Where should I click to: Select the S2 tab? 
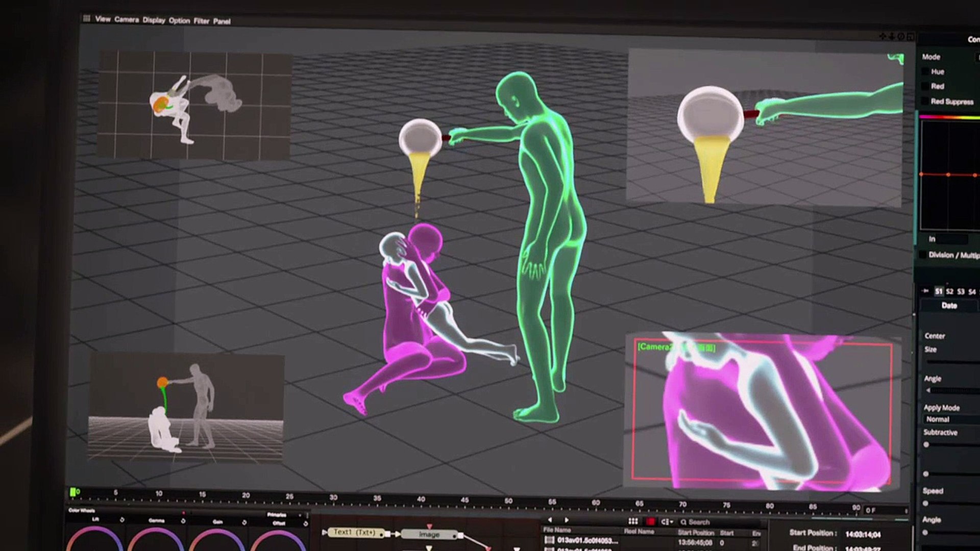[949, 291]
